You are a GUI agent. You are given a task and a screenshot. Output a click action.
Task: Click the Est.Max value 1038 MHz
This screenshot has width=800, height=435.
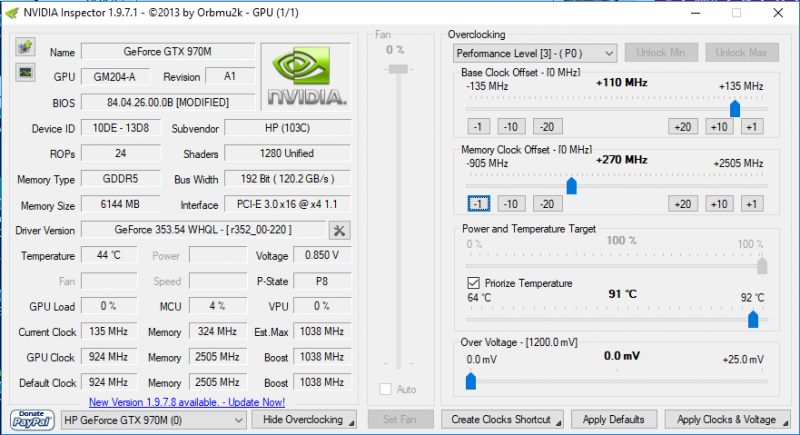322,331
